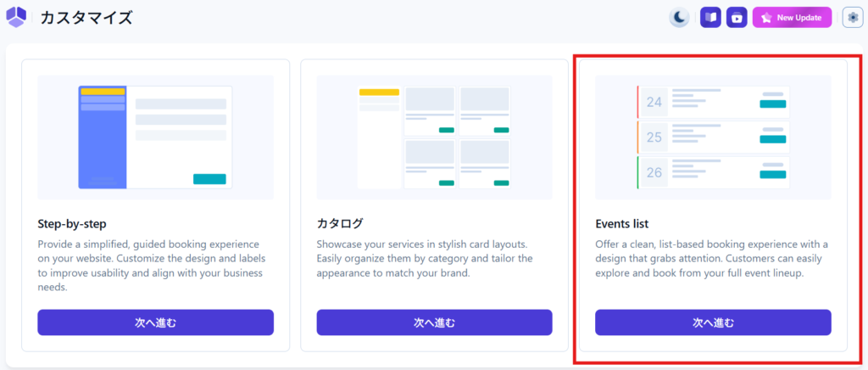Click the カスタマイズ page heading
This screenshot has width=868, height=370.
click(86, 17)
